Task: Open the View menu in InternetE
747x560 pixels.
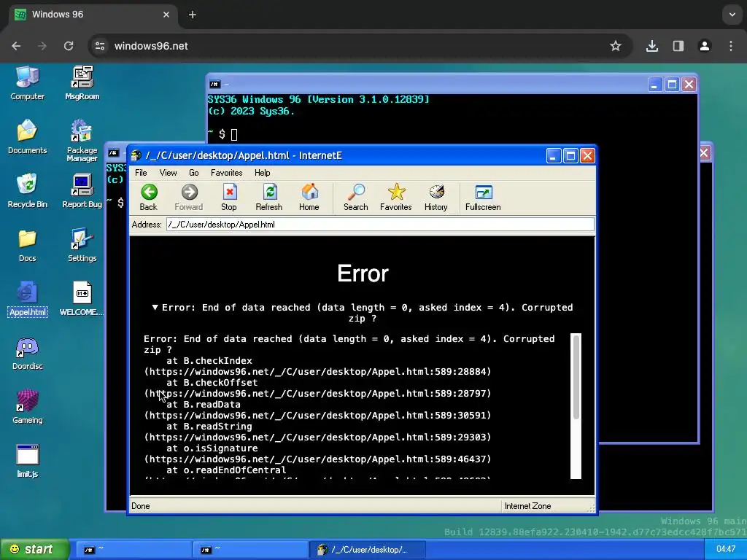Action: click(169, 173)
